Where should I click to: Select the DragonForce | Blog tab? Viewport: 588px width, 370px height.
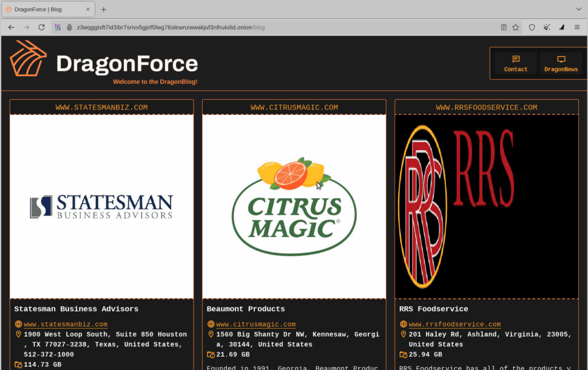point(48,9)
